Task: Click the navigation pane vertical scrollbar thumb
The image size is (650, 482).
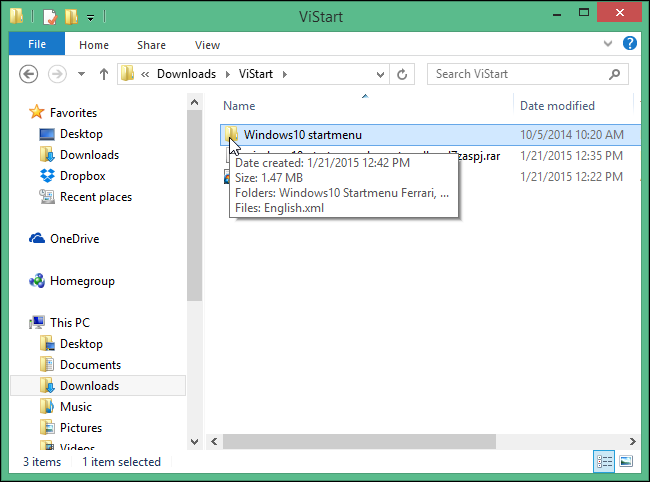Action: (x=194, y=206)
